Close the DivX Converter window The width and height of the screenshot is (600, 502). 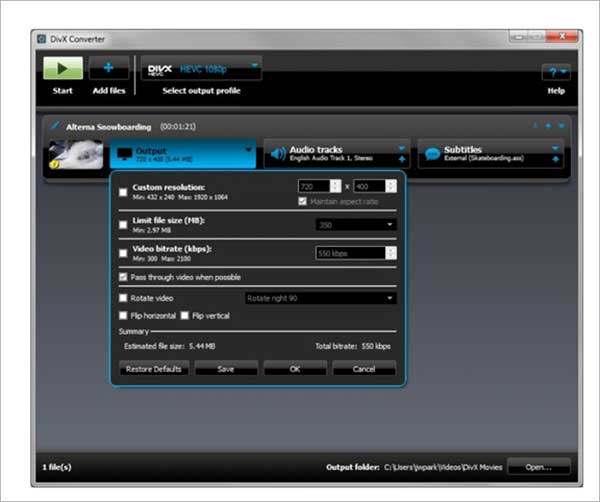562,36
